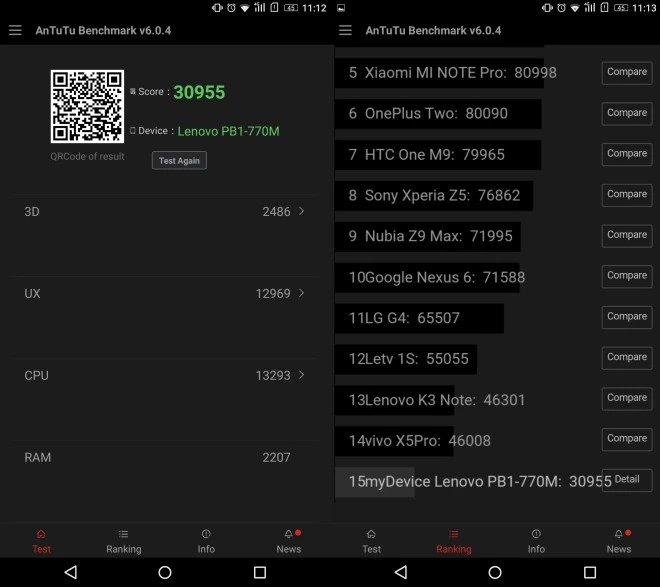Tap Android home button on left screen
Image resolution: width=660 pixels, height=587 pixels.
pyautogui.click(x=165, y=572)
